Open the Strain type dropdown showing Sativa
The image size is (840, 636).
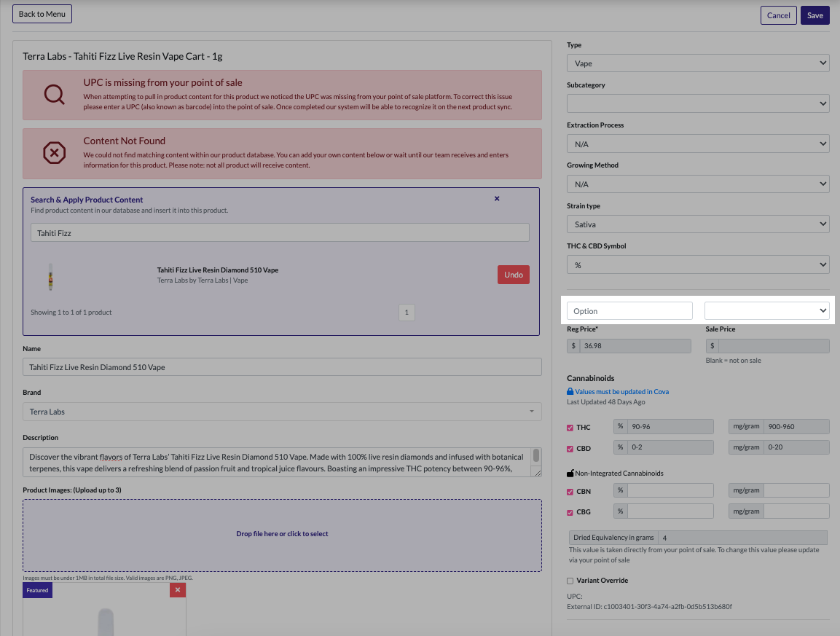pos(698,224)
